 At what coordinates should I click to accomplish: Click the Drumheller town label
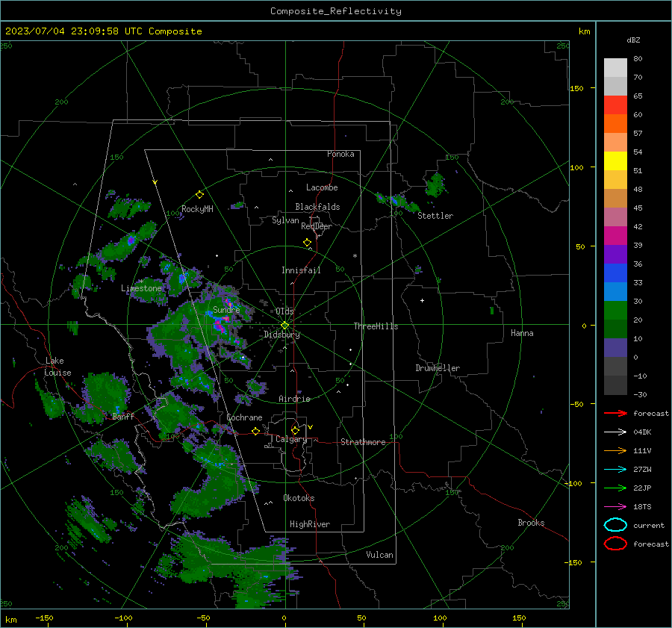pyautogui.click(x=438, y=368)
